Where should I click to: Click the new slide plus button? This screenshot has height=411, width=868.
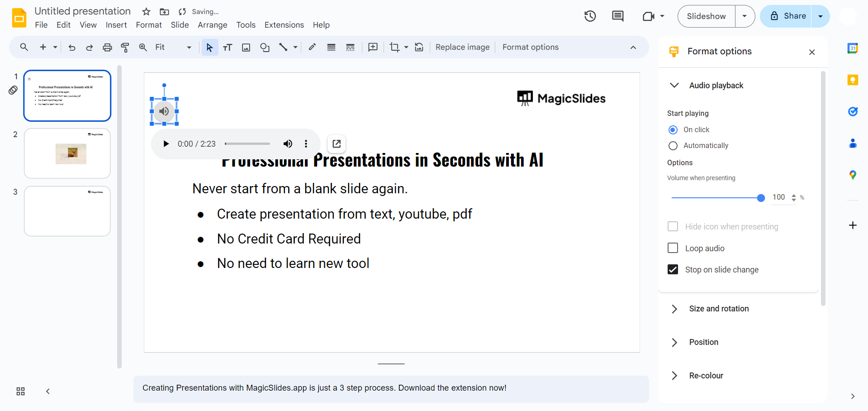[43, 47]
